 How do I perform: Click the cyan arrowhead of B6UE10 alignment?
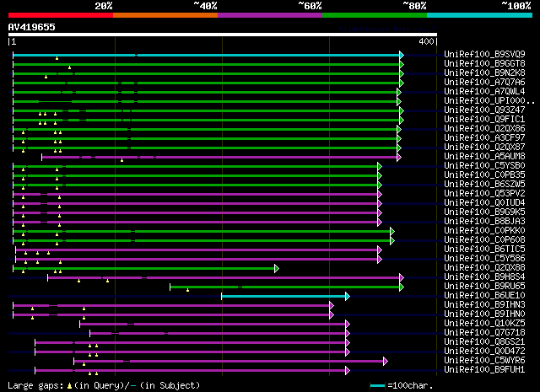click(x=348, y=296)
